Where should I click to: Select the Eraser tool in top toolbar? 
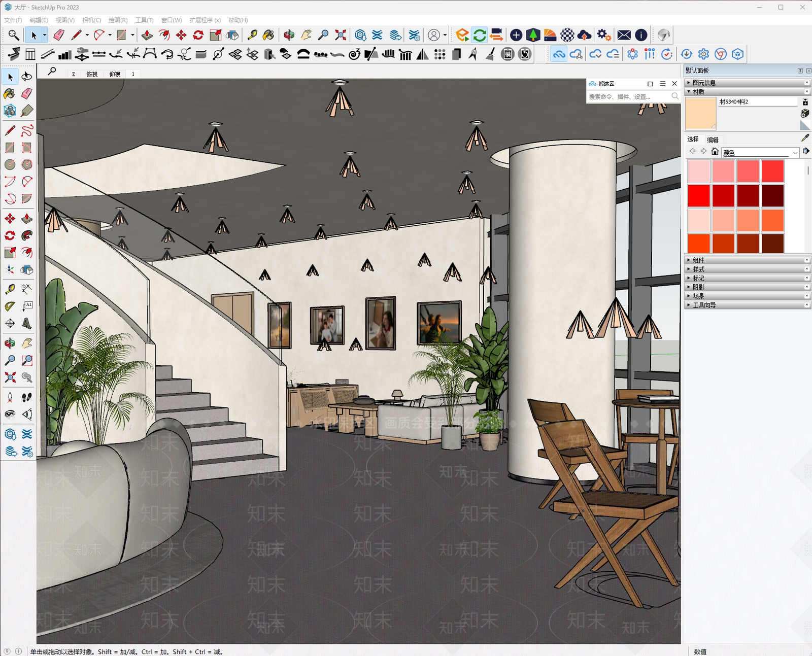click(59, 35)
